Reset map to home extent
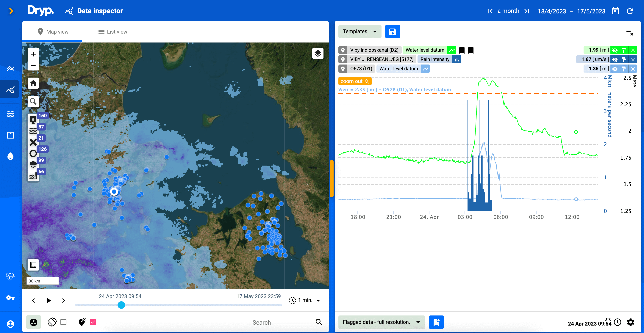The width and height of the screenshot is (644, 333). [33, 83]
